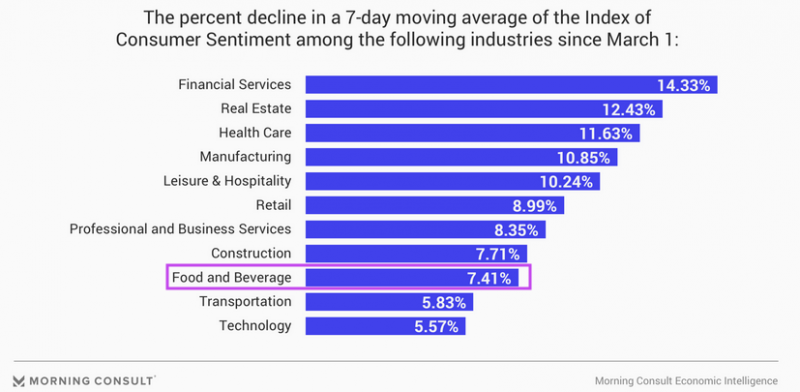Image resolution: width=800 pixels, height=392 pixels.
Task: Click Professional and Business Services bar
Action: (426, 230)
